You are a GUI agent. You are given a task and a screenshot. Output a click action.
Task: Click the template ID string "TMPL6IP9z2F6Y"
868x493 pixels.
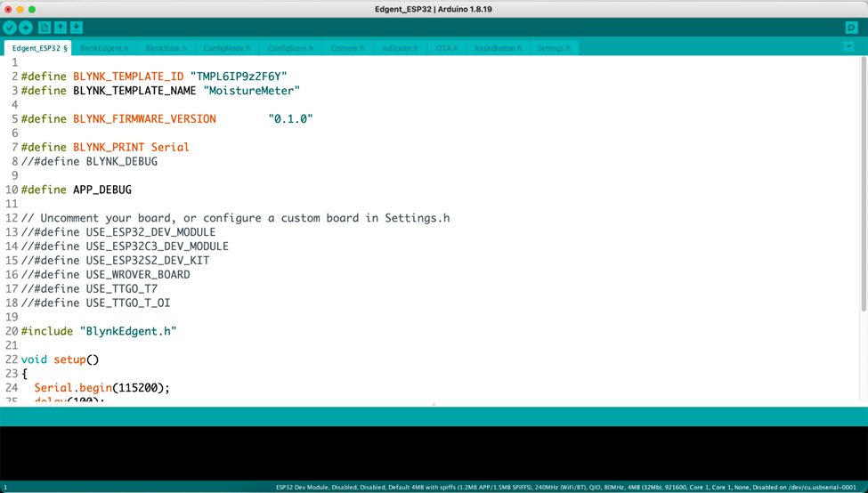coord(239,77)
